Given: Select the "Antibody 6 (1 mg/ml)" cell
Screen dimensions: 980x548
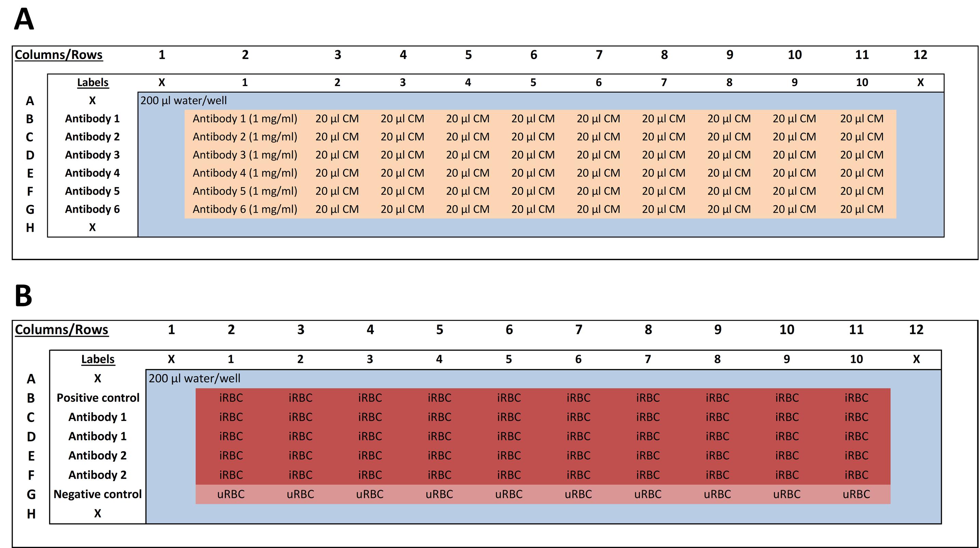Looking at the screenshot, I should coord(245,209).
